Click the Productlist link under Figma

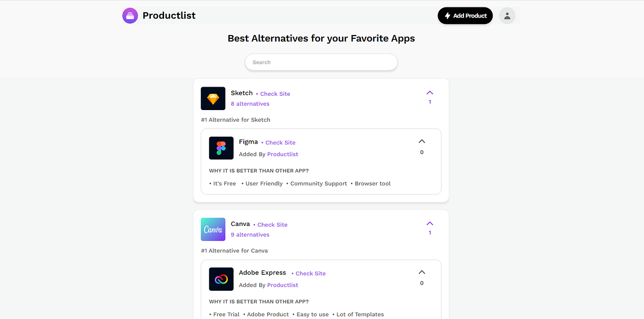(x=282, y=154)
